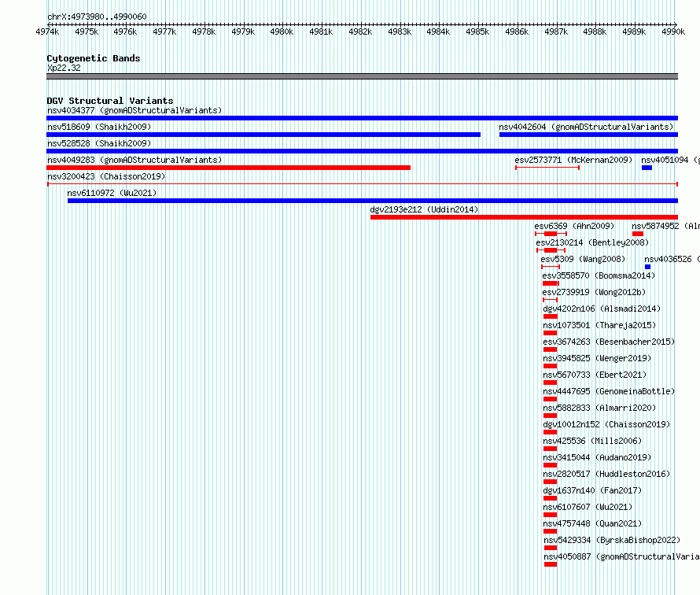Click the 4990k ruler tick label
This screenshot has height=595, width=700.
coord(673,31)
